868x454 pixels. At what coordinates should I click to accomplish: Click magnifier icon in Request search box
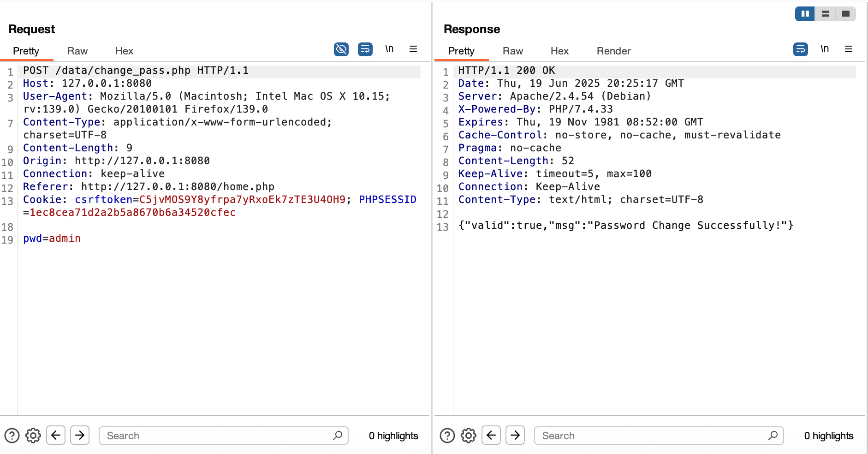(338, 435)
